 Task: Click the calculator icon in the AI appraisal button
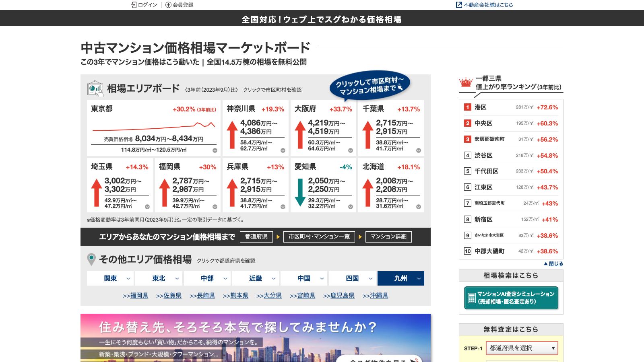(x=471, y=298)
